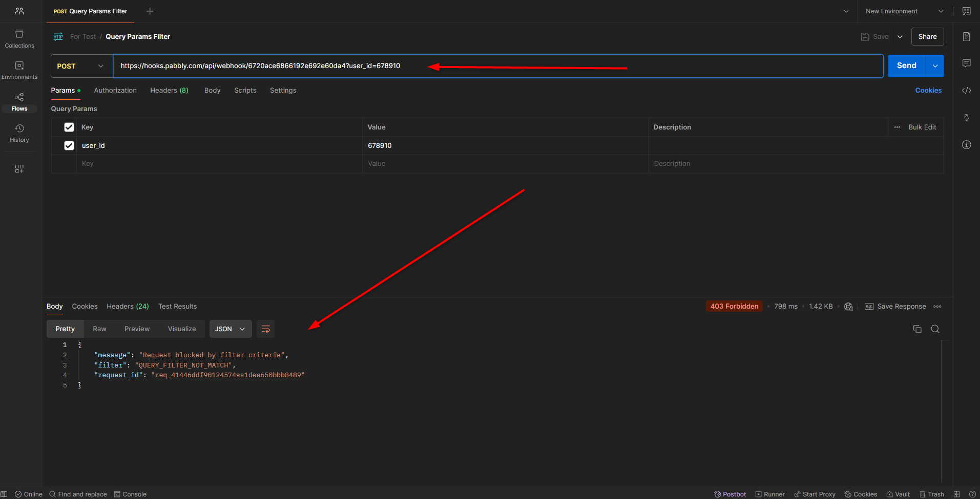Change the JSON response format dropdown
This screenshot has width=980, height=499.
231,329
